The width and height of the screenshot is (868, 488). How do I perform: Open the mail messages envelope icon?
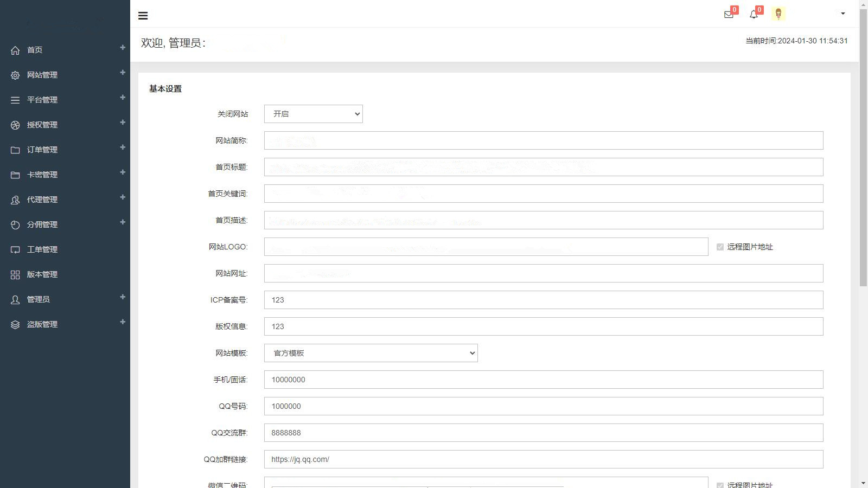click(x=729, y=15)
